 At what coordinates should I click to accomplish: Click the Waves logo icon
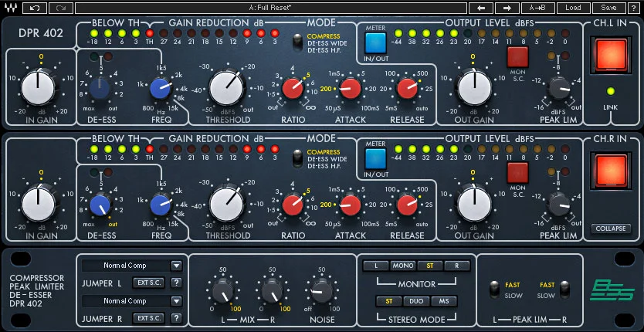click(x=10, y=8)
